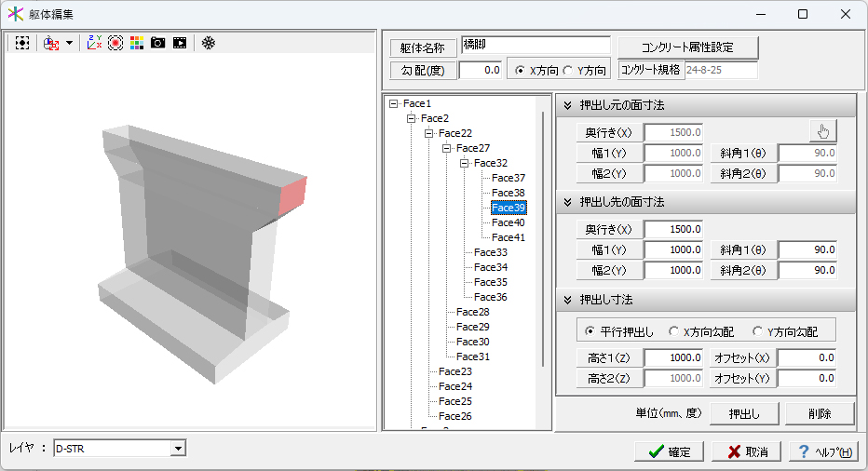Toggle the XYZ axis display icon
Viewport: 868px width, 471px height.
coord(95,43)
